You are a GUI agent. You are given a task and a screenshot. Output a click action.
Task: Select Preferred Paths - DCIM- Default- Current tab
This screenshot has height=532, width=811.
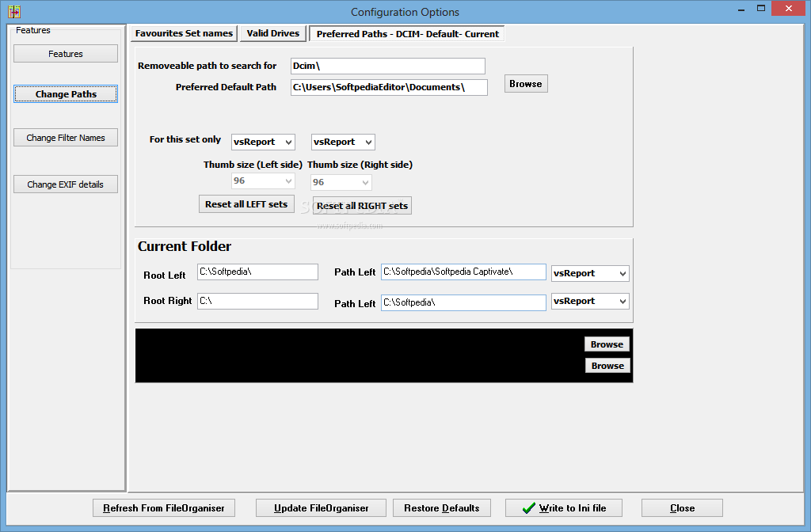click(x=408, y=33)
